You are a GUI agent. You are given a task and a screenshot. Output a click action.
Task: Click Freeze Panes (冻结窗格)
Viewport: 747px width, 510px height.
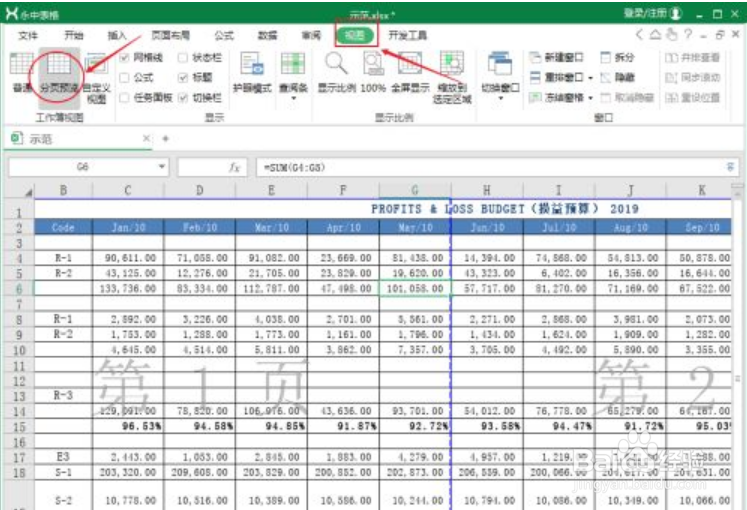(x=556, y=98)
